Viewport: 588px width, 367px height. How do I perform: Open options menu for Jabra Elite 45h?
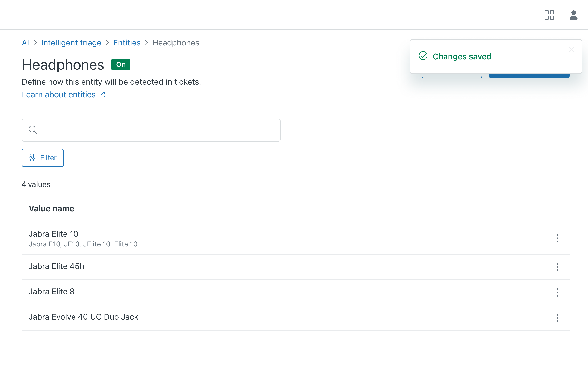point(557,267)
